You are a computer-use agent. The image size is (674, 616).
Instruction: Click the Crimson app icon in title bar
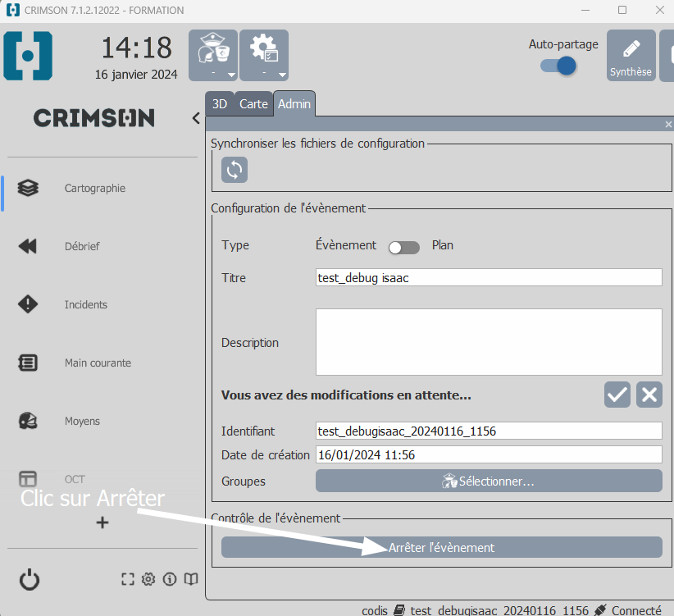[13, 10]
